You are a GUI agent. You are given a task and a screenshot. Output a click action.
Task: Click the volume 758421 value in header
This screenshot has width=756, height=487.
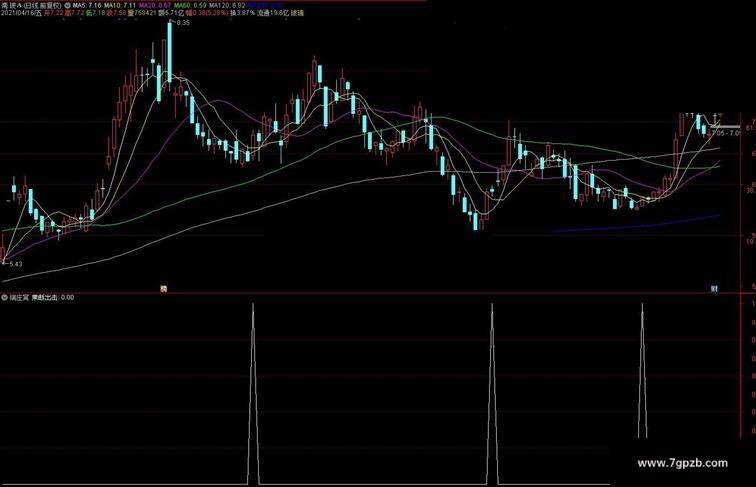click(144, 13)
